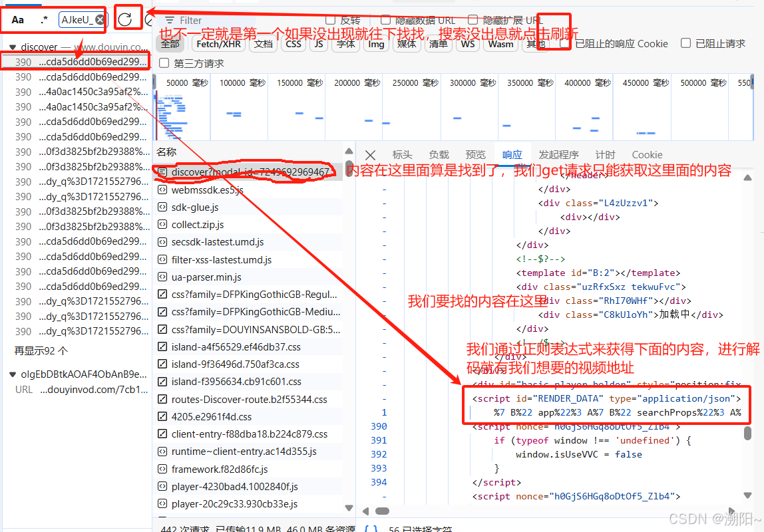Image resolution: width=764 pixels, height=532 pixels.
Task: Toggle match case Aa in search
Action: pyautogui.click(x=18, y=20)
